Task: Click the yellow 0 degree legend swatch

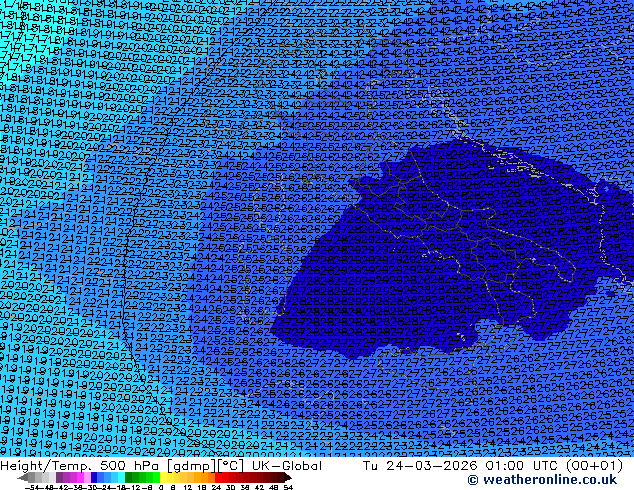Action: point(163,477)
